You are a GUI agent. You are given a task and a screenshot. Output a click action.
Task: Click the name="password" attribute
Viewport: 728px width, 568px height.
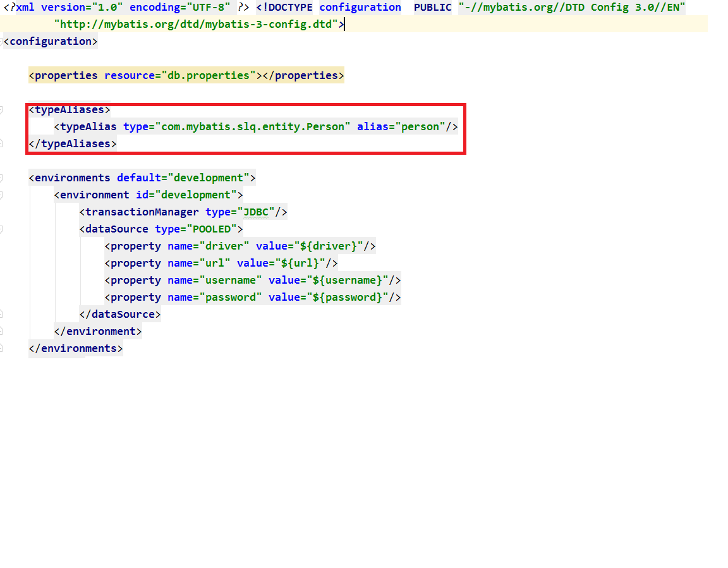[215, 298]
